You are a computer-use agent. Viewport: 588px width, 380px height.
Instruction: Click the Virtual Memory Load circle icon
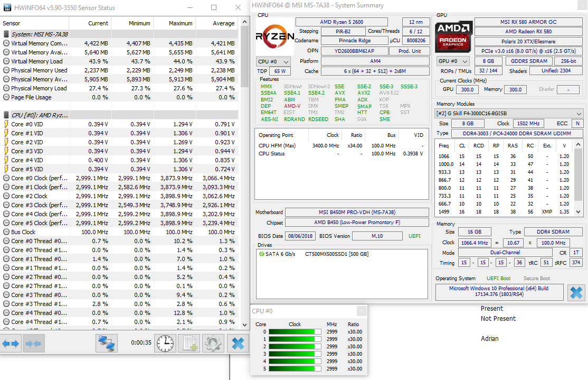(6, 61)
